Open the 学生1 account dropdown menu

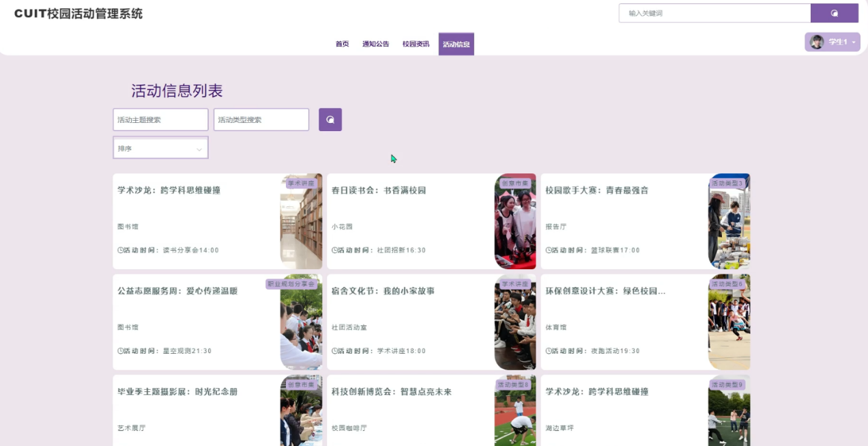833,42
